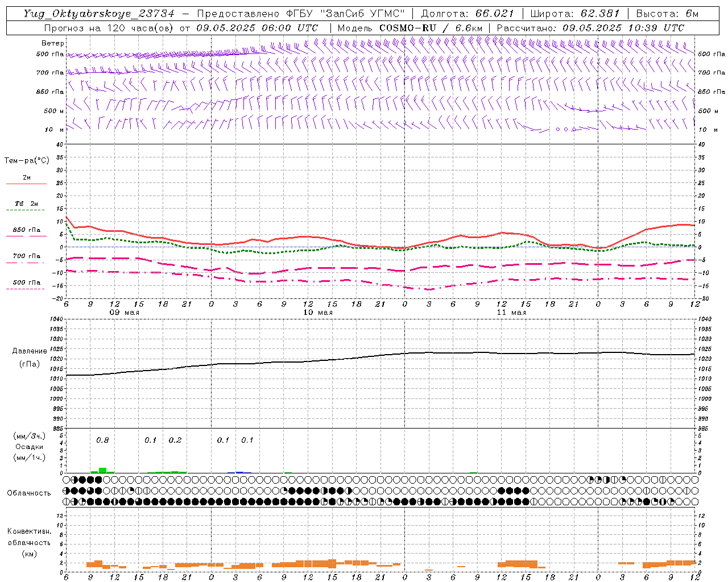Click the Ветер panel label

point(53,43)
